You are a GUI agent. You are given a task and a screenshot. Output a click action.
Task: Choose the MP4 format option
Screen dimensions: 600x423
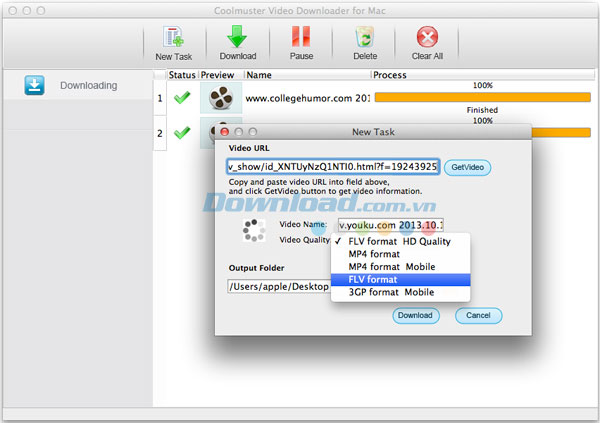click(x=400, y=254)
